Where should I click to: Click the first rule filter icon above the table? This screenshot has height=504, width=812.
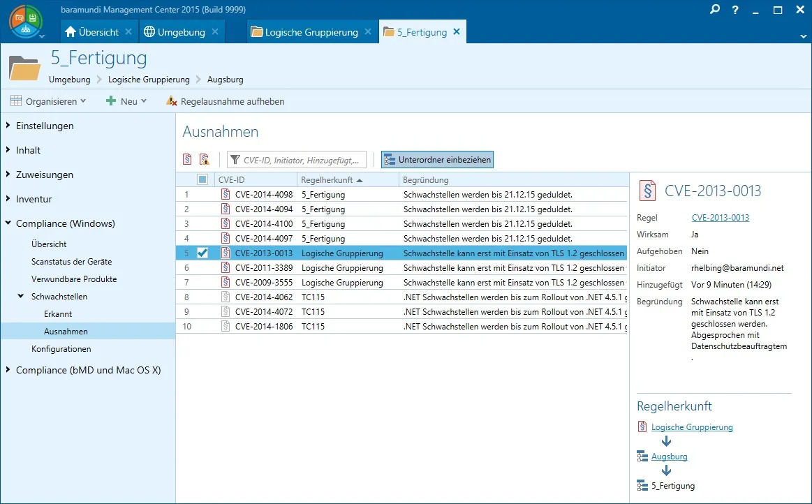point(187,159)
